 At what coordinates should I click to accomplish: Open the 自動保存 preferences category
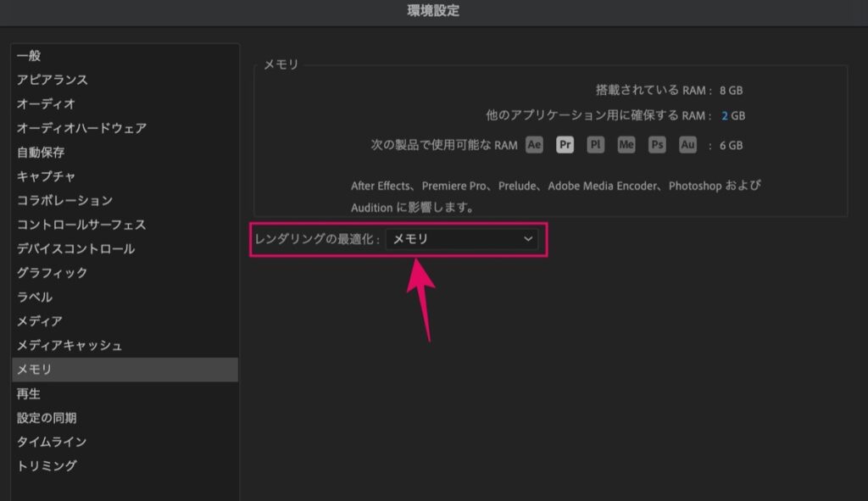coord(125,153)
